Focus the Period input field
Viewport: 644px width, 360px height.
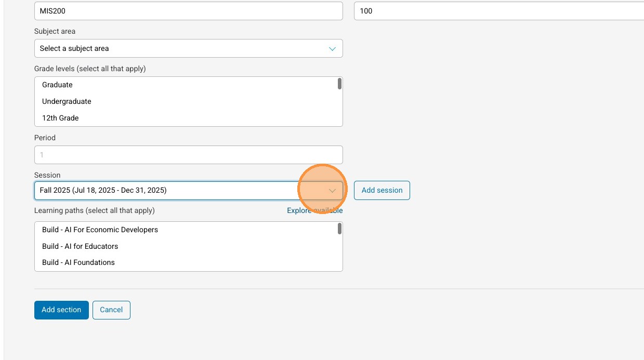point(188,155)
